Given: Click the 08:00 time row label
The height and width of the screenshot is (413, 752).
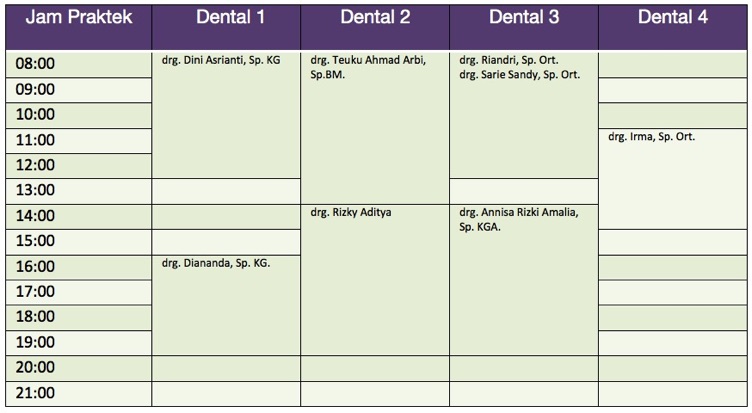Looking at the screenshot, I should click(x=36, y=64).
